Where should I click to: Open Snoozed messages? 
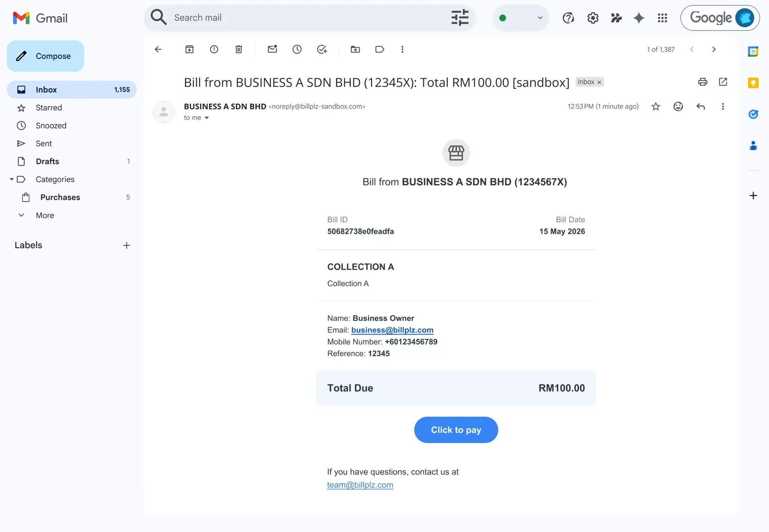pyautogui.click(x=51, y=125)
